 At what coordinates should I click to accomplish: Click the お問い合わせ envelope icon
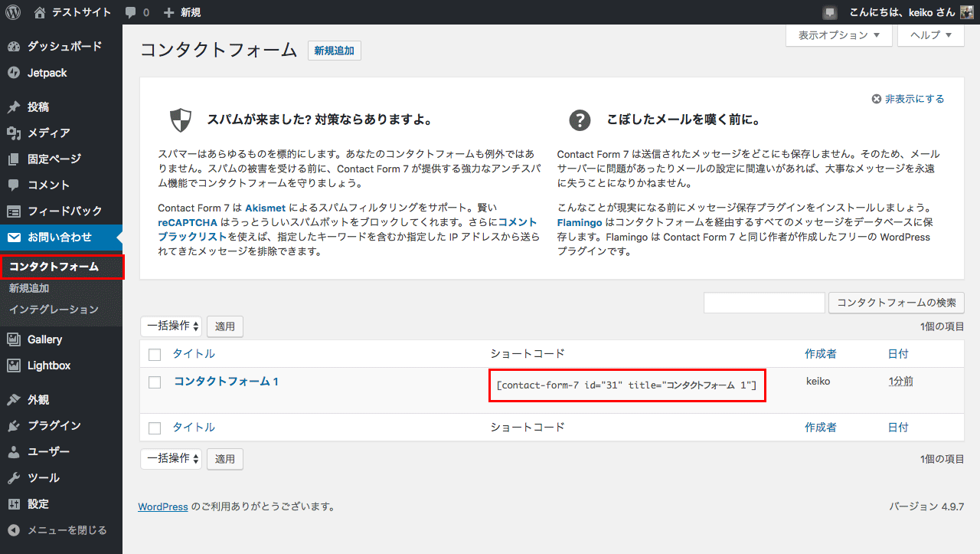pyautogui.click(x=14, y=238)
